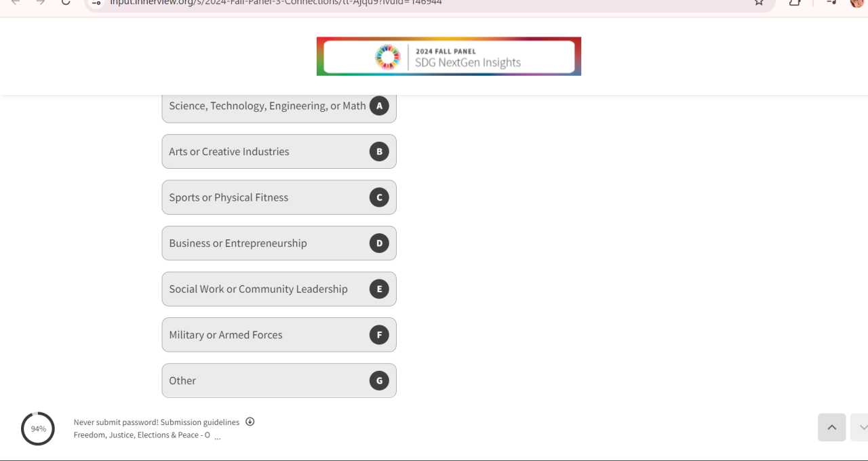Select the Business or Entrepreneurship answer
The width and height of the screenshot is (868, 461).
279,243
